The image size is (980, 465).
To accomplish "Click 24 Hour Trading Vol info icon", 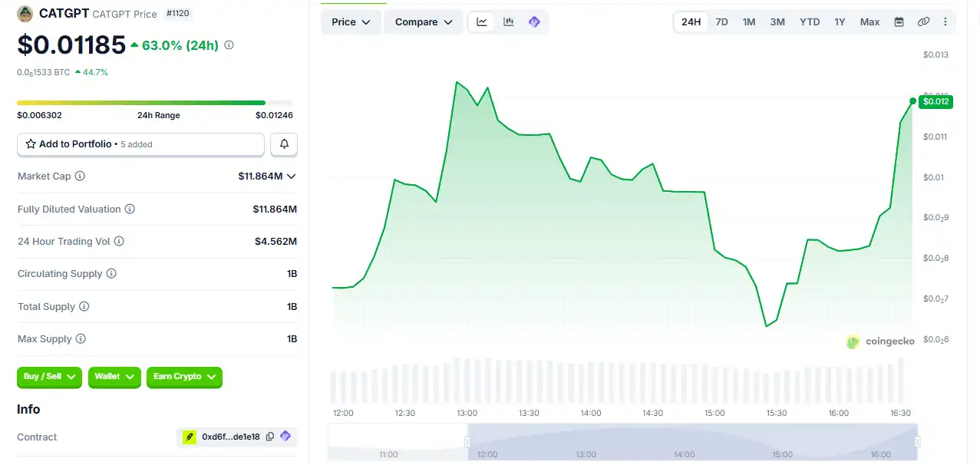I will tap(119, 241).
